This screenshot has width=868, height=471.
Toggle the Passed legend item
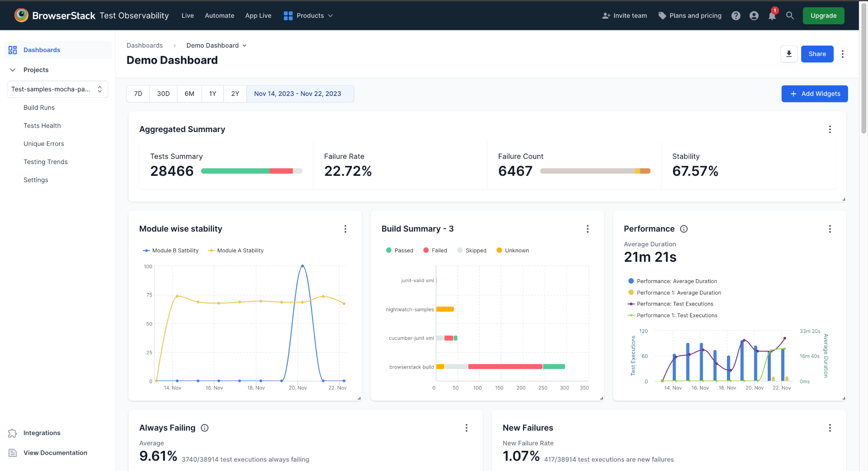(x=400, y=250)
